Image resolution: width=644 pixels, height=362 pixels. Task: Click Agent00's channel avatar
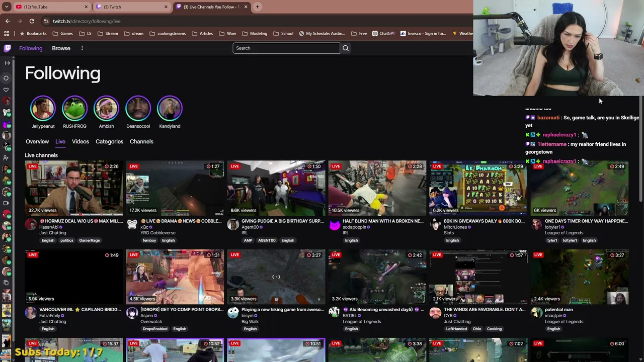tap(233, 224)
